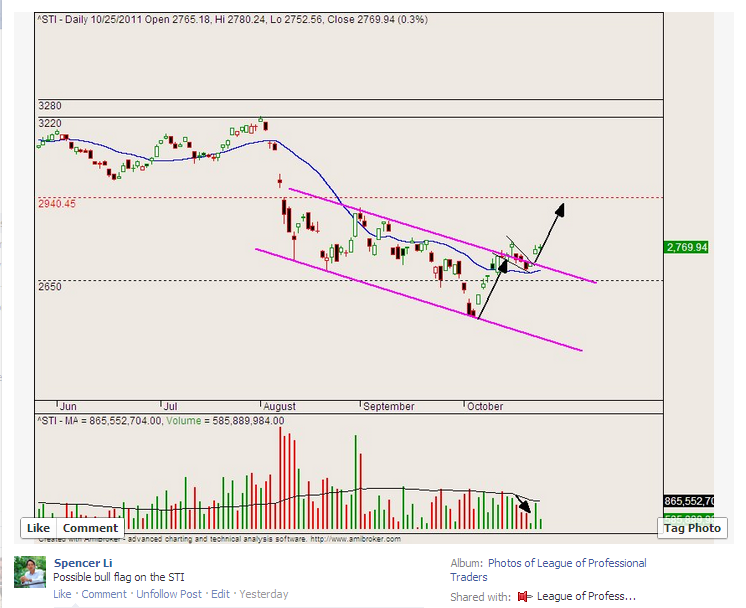
Task: Open the Yesterday timestamp link
Action: click(x=264, y=594)
